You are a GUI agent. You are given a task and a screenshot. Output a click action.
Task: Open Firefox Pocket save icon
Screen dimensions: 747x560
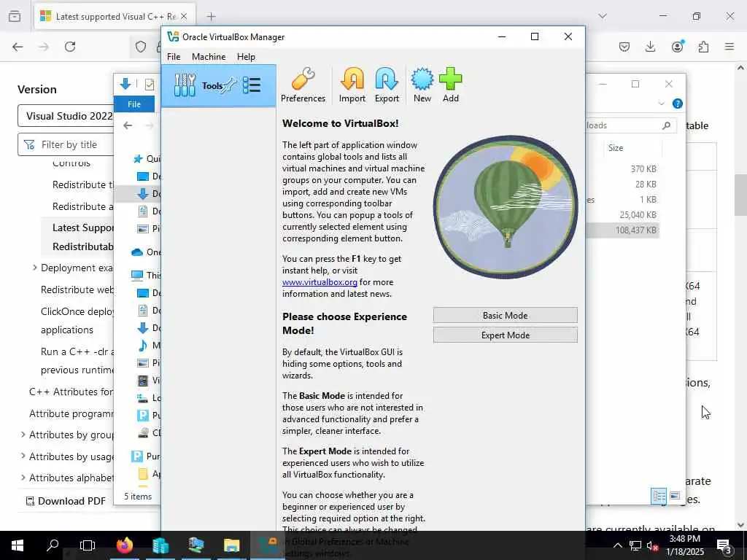(624, 47)
